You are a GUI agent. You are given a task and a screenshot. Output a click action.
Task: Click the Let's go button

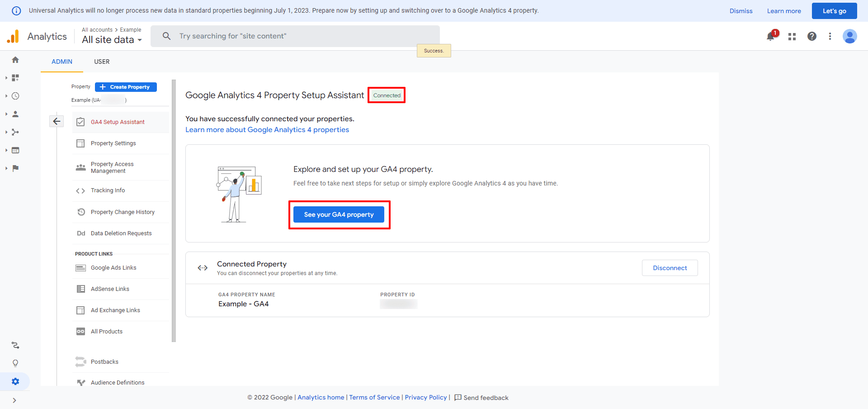click(834, 11)
